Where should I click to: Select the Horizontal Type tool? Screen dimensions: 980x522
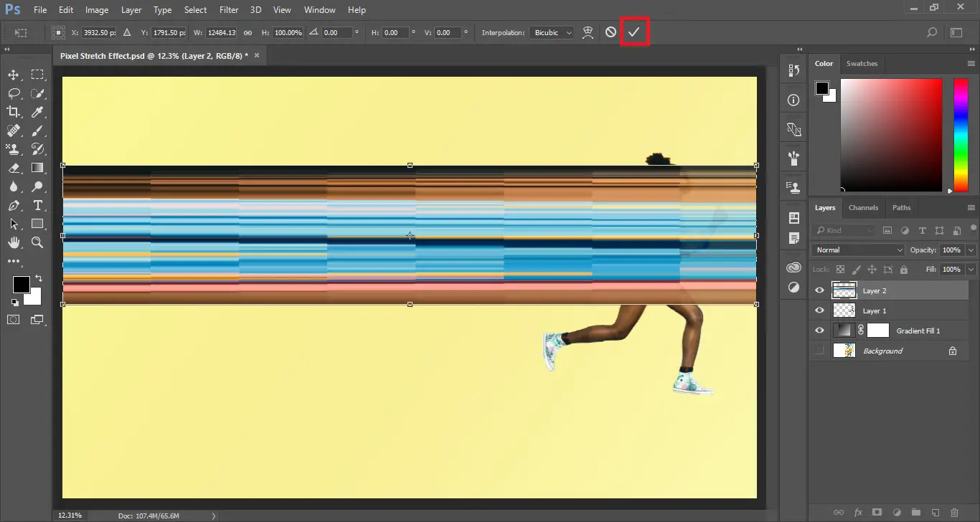[x=38, y=205]
